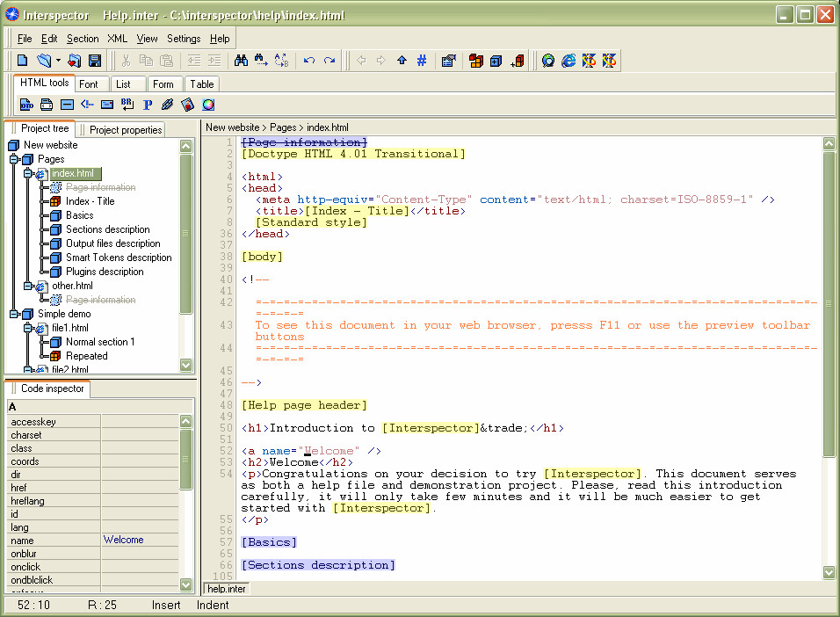The width and height of the screenshot is (840, 617).
Task: Switch to the Table tab
Action: pyautogui.click(x=202, y=84)
